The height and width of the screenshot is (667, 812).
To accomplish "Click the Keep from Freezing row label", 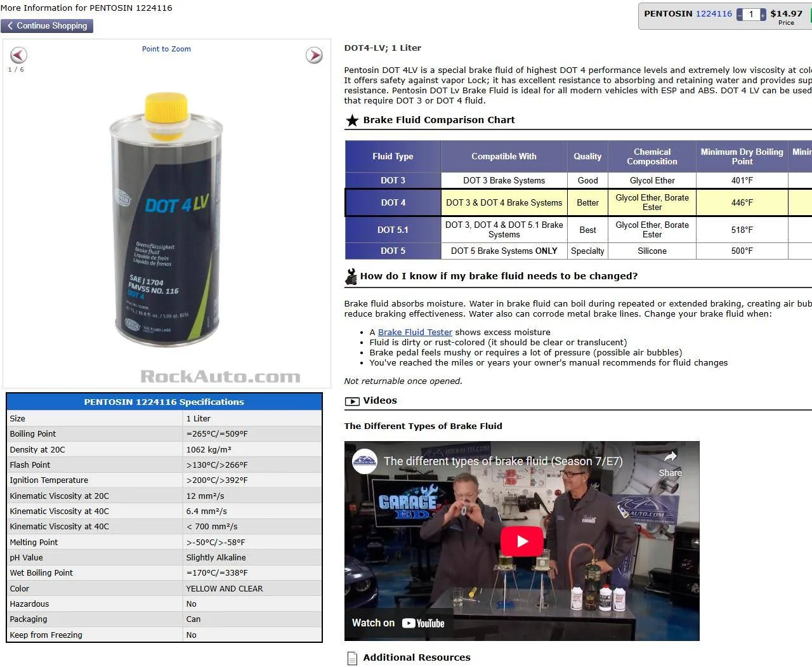I will pos(46,635).
